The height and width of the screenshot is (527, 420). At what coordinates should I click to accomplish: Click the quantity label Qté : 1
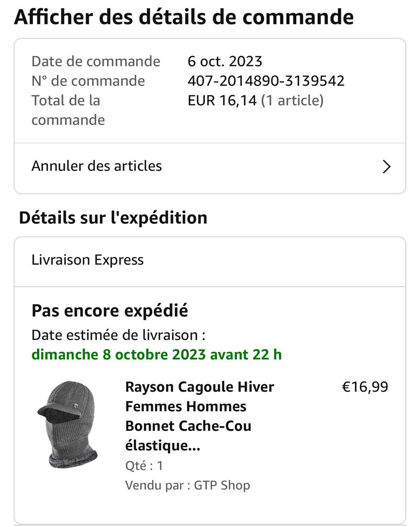point(144,466)
